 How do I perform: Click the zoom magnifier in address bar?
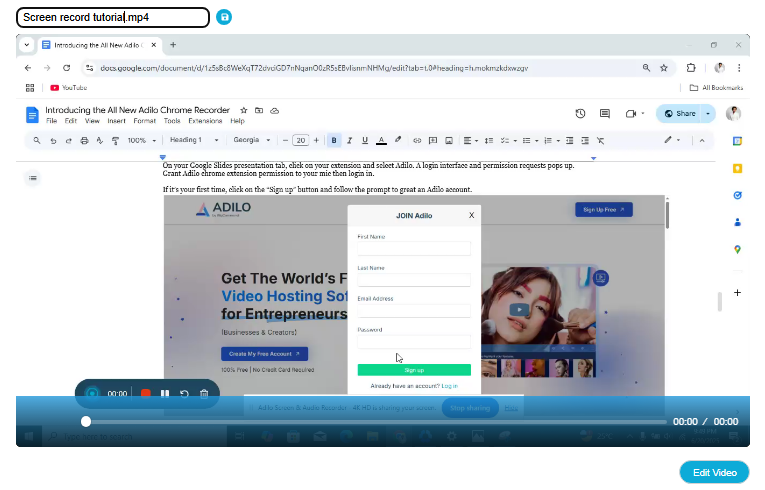646,68
